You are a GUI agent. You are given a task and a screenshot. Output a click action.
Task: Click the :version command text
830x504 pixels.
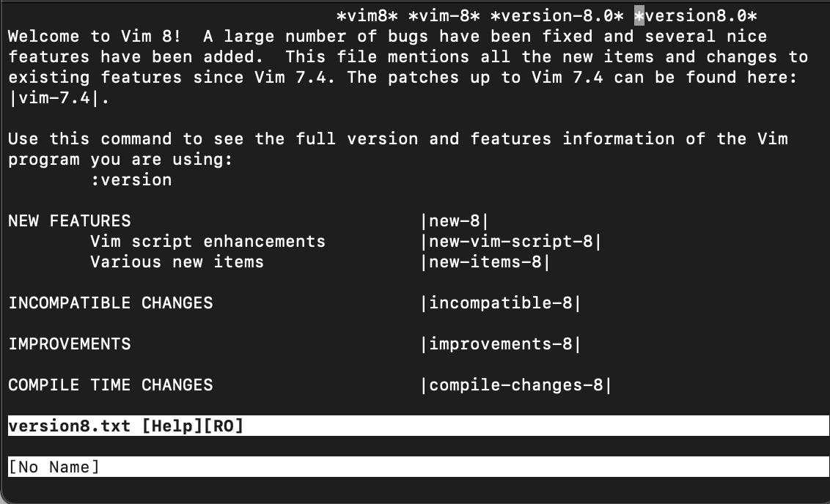[x=132, y=179]
